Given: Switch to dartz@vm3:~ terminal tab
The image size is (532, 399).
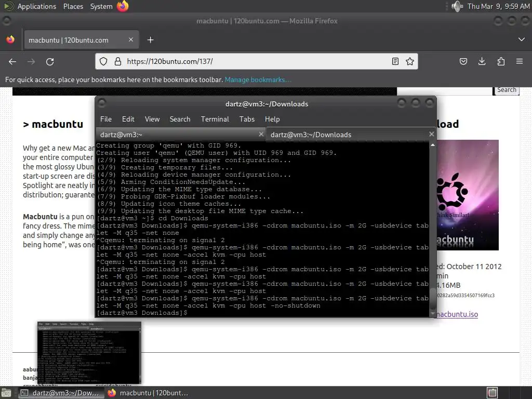Looking at the screenshot, I should (x=181, y=135).
